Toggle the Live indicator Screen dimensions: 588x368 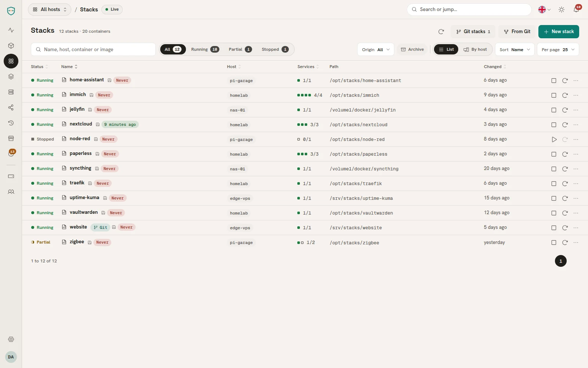click(x=112, y=10)
